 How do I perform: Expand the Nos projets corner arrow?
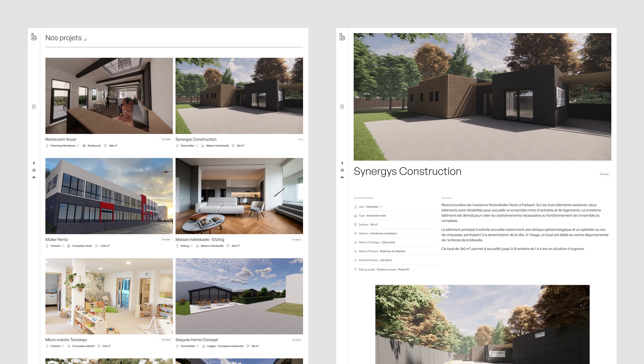pyautogui.click(x=85, y=39)
